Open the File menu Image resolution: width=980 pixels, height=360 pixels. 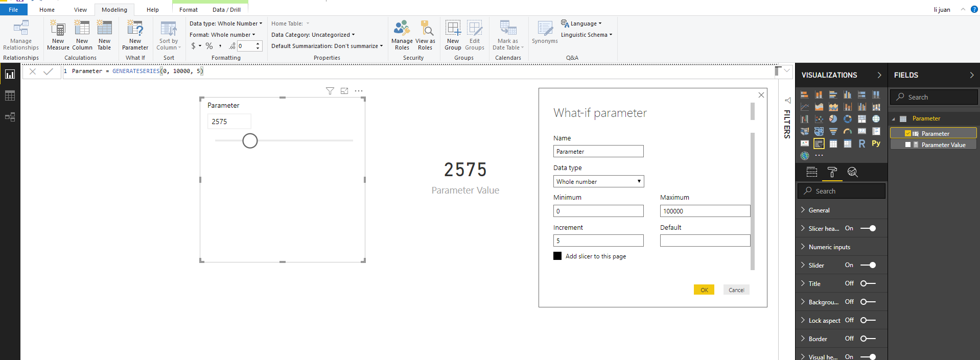(14, 10)
